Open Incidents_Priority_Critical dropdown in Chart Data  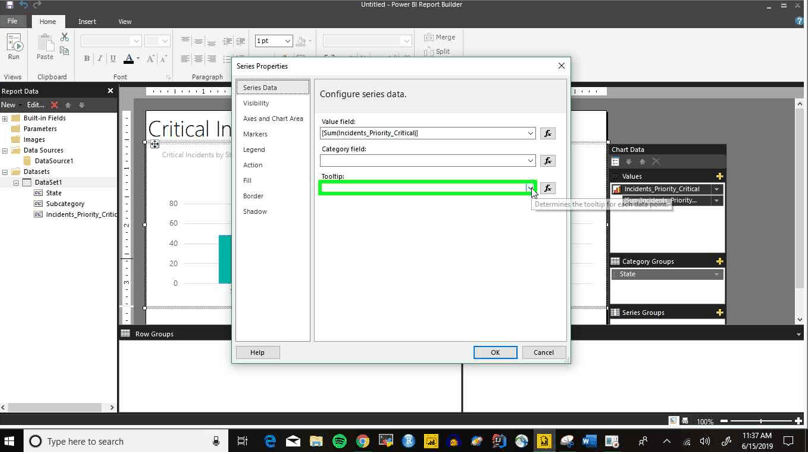point(716,189)
